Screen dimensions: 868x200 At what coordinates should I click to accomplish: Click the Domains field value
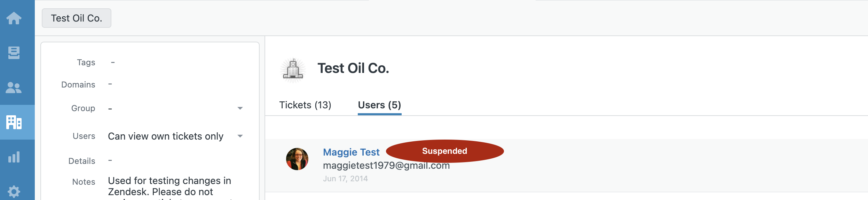[110, 84]
